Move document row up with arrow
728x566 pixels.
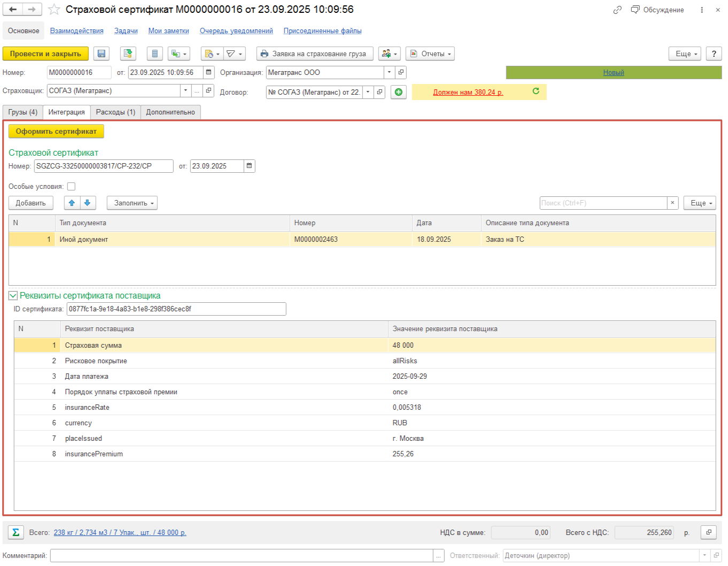click(x=72, y=203)
